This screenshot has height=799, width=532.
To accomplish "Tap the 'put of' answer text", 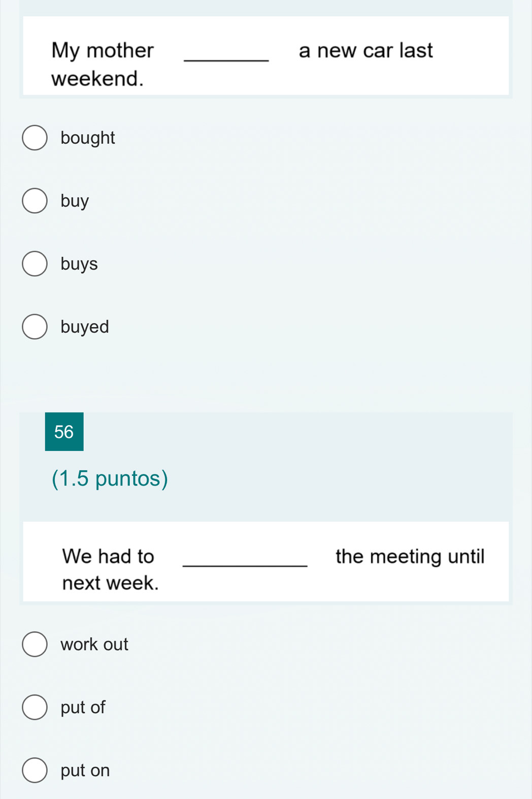I will click(83, 707).
